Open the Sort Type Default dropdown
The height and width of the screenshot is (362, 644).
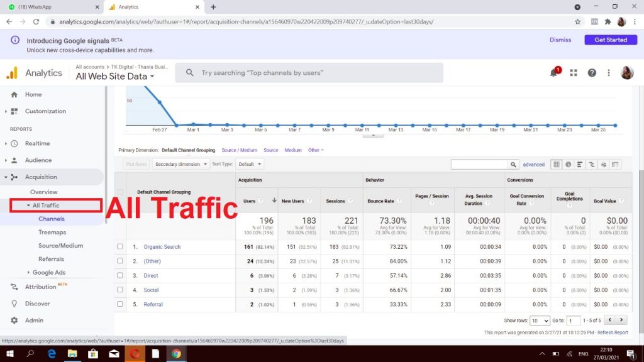(250, 164)
